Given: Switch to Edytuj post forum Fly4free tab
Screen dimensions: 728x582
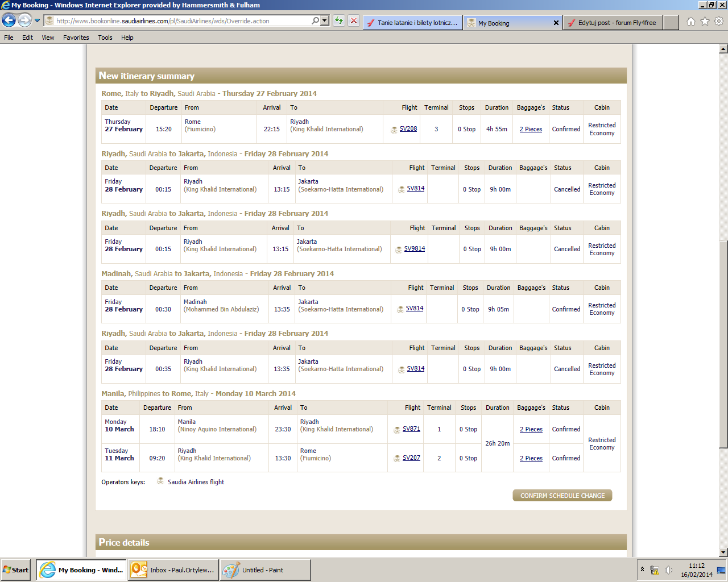Looking at the screenshot, I should point(613,23).
